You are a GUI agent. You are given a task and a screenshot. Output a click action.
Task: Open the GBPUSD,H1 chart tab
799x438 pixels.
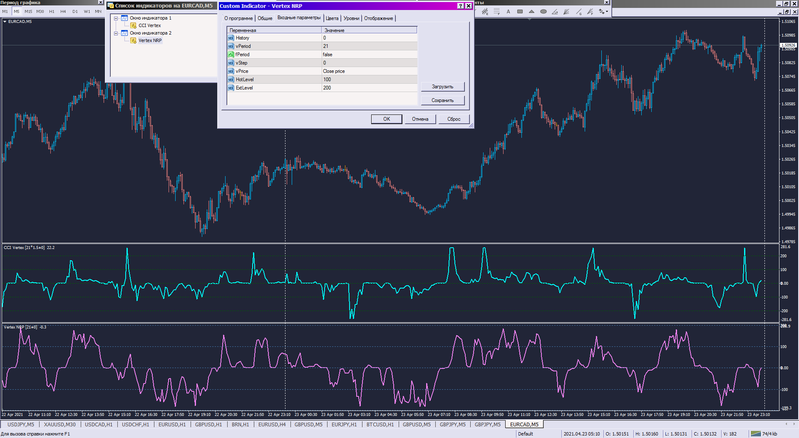(x=208, y=424)
